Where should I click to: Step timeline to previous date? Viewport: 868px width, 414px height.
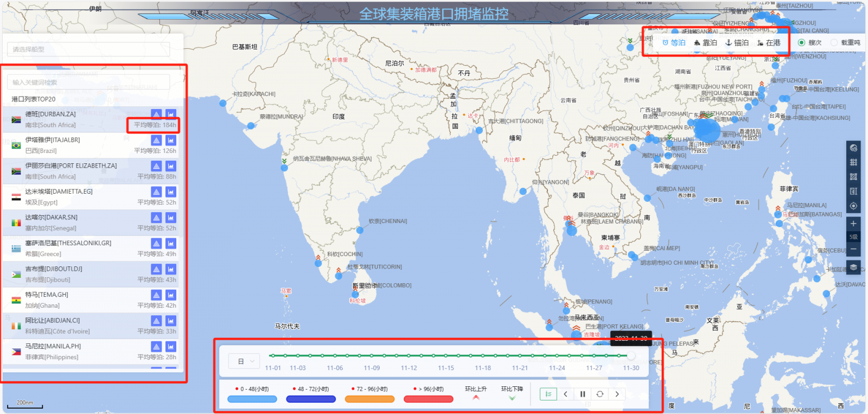point(565,394)
